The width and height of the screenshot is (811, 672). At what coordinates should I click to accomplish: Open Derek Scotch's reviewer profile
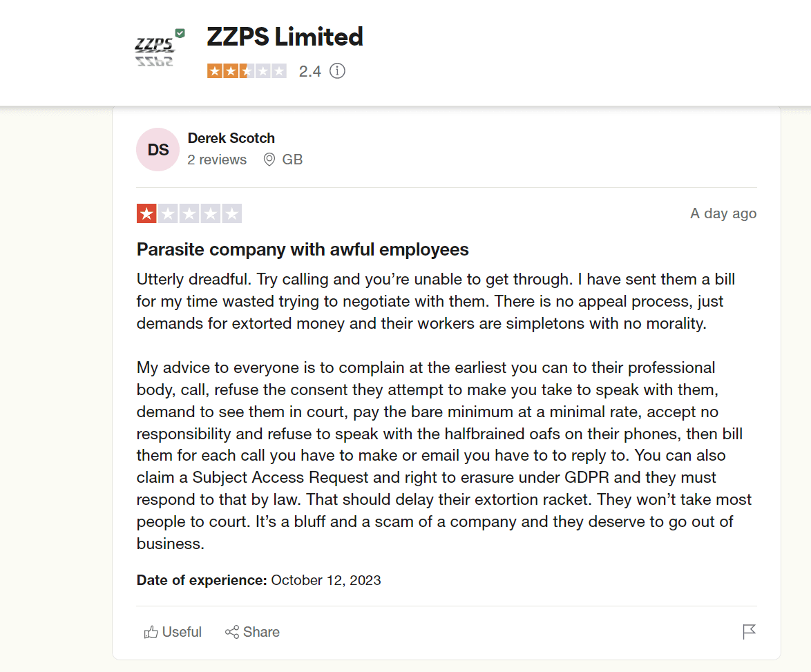pyautogui.click(x=231, y=138)
